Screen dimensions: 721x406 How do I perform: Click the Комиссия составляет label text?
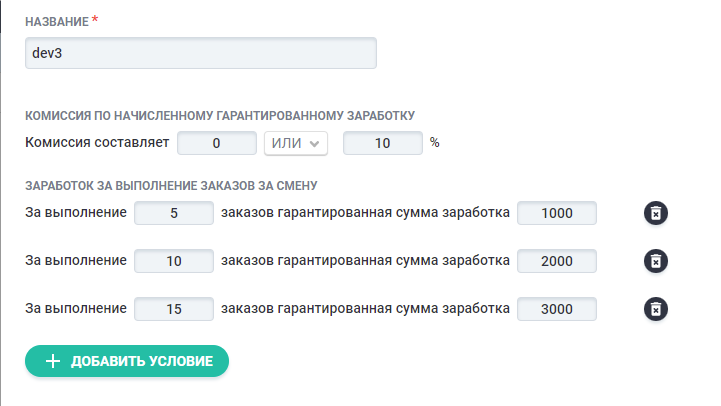click(97, 143)
